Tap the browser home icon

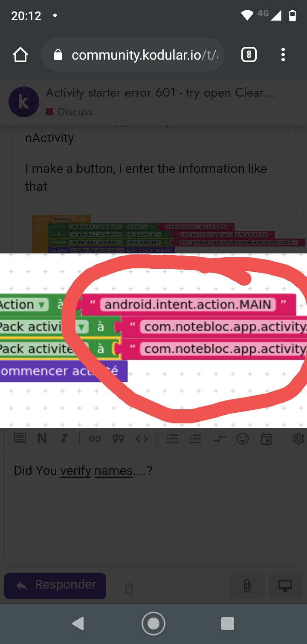click(x=20, y=55)
